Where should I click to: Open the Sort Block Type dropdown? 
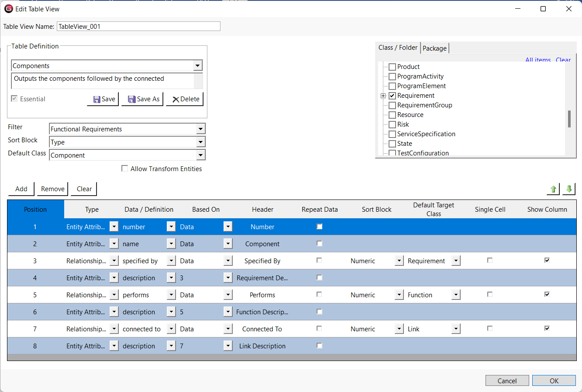tap(200, 142)
